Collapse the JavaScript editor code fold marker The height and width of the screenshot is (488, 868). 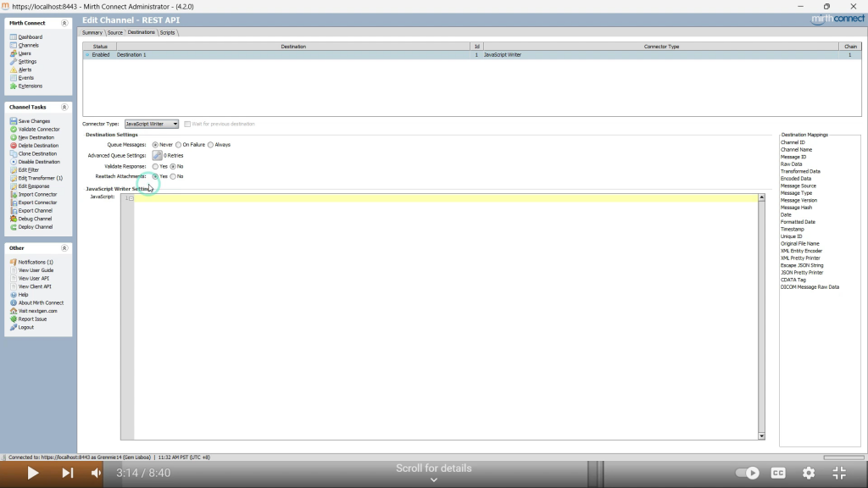(131, 198)
